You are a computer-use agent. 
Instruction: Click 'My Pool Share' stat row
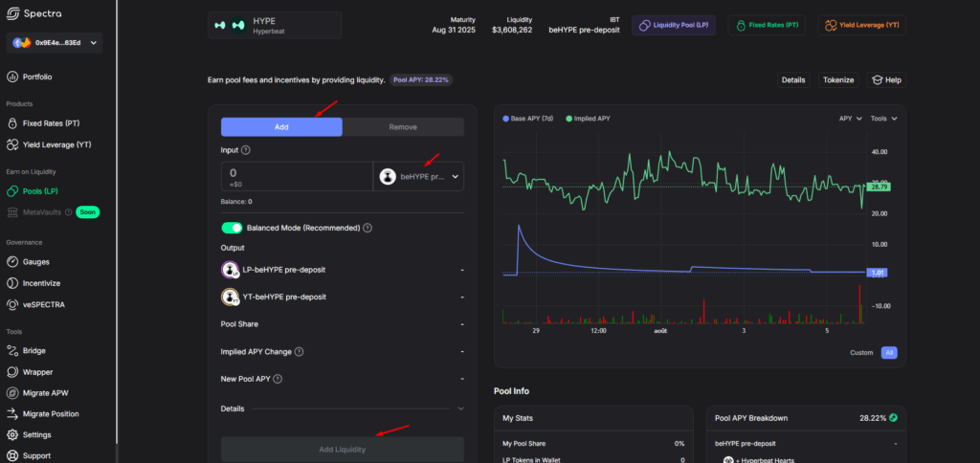[593, 444]
